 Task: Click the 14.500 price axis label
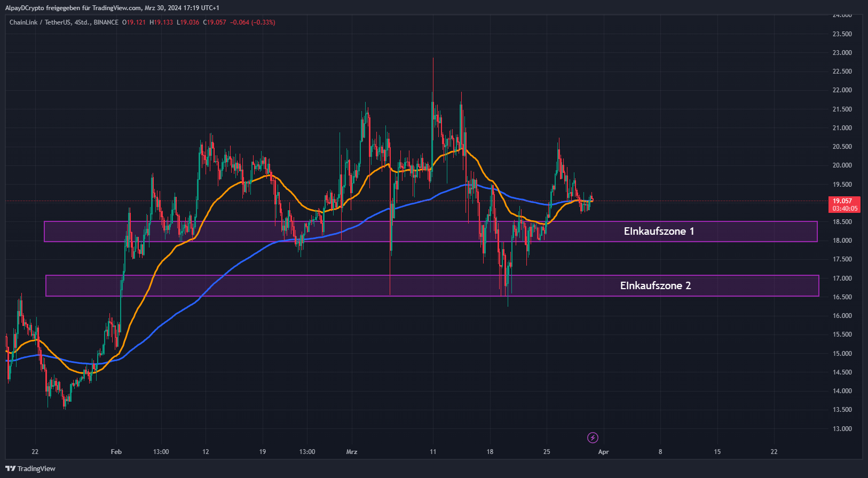842,372
